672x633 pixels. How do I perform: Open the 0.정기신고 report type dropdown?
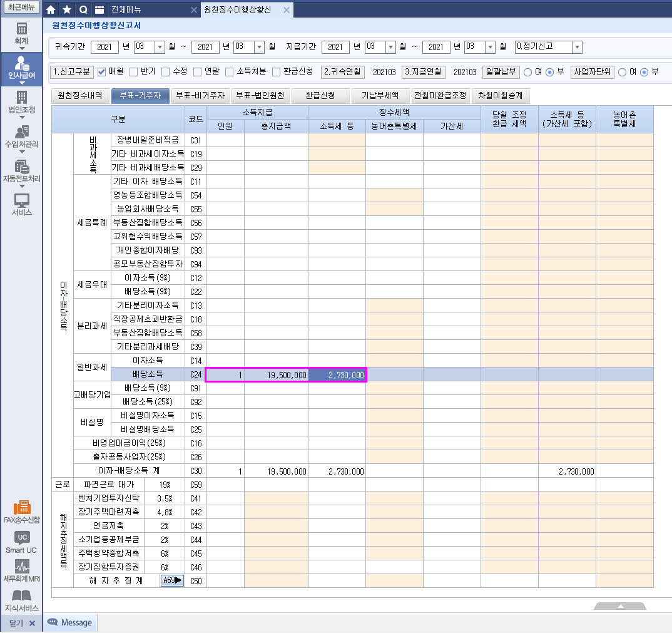coord(578,47)
